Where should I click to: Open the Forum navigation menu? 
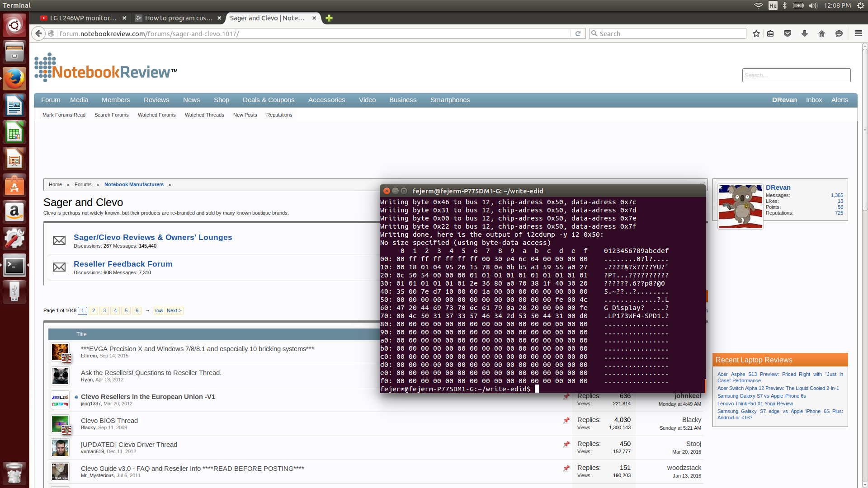(51, 100)
